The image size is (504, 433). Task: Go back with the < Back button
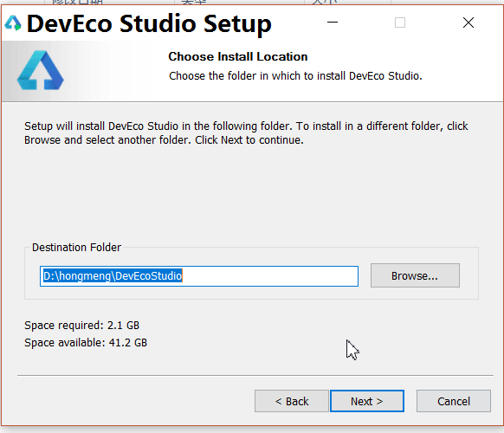point(292,401)
